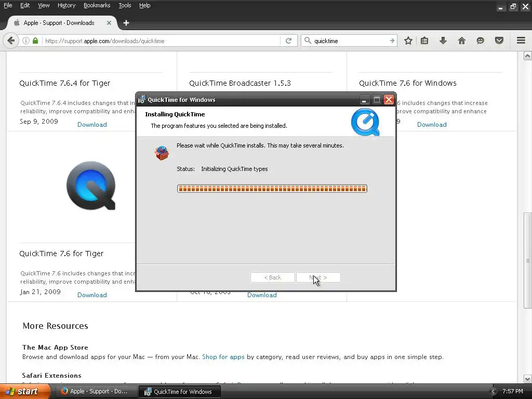Viewport: 532px width, 399px height.
Task: Expand hidden system tray icons arrow
Action: pyautogui.click(x=494, y=392)
